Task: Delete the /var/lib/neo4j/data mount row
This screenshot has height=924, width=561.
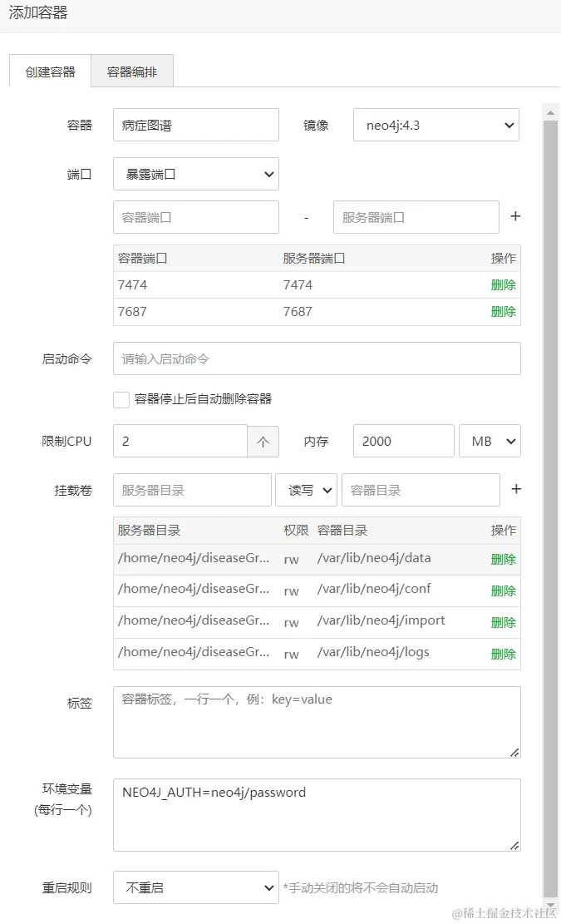Action: click(503, 559)
